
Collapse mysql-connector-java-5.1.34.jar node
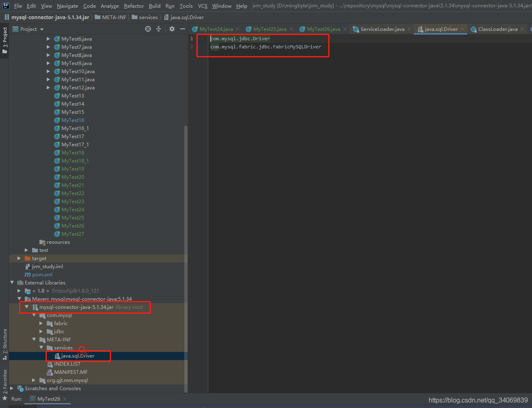click(x=26, y=307)
